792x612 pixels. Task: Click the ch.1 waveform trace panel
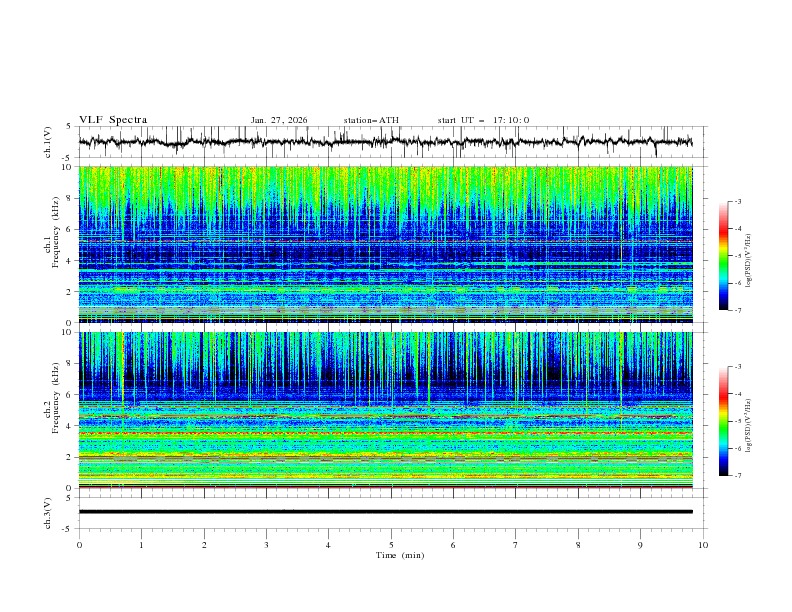click(393, 142)
